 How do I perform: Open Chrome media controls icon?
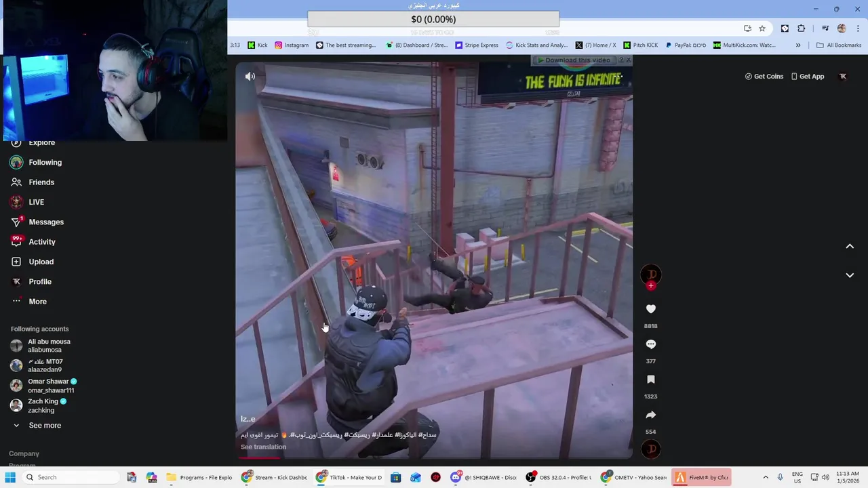click(x=825, y=28)
